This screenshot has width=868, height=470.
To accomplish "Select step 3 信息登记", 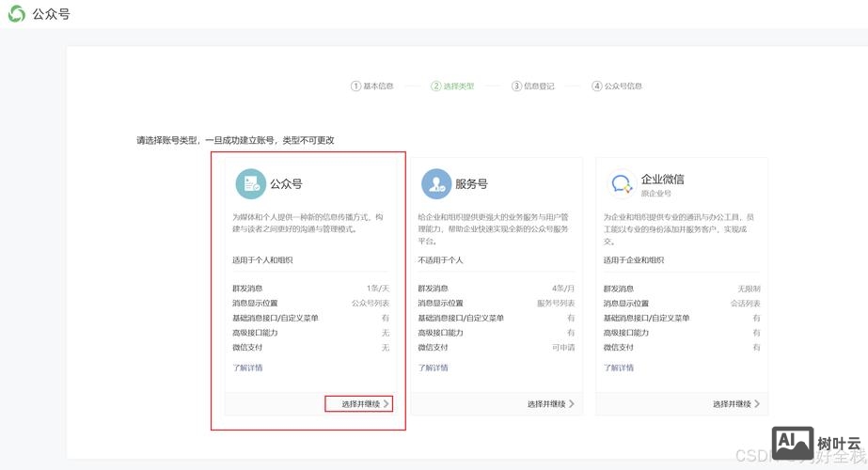I will (532, 86).
